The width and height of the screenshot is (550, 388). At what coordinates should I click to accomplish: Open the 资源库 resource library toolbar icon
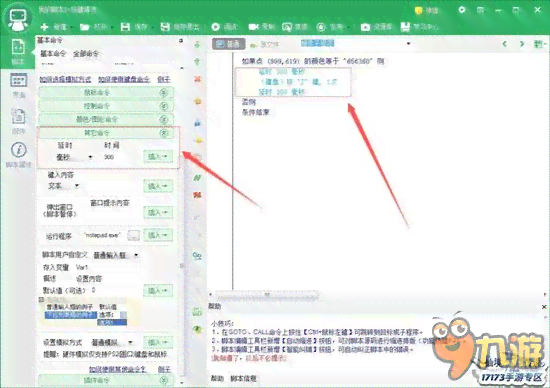[365, 27]
